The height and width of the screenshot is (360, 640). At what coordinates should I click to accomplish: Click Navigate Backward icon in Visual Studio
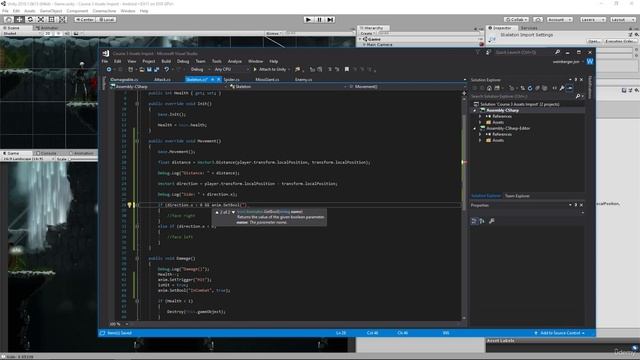109,69
